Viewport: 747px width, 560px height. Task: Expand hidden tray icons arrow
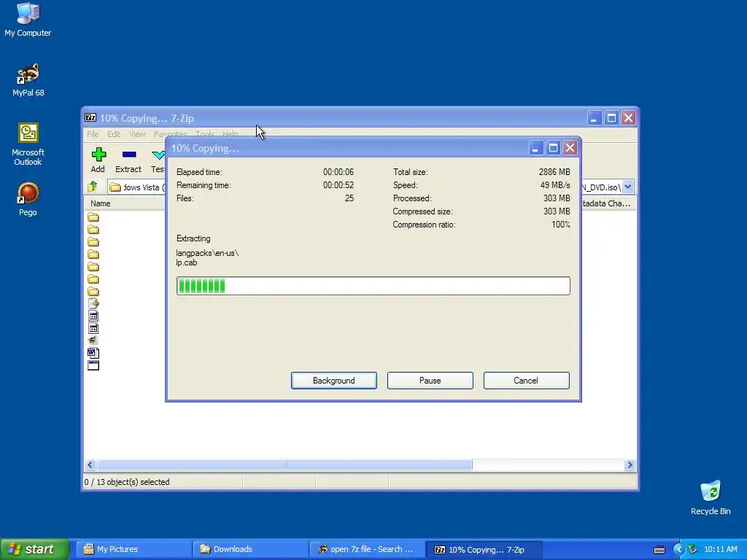click(x=678, y=550)
